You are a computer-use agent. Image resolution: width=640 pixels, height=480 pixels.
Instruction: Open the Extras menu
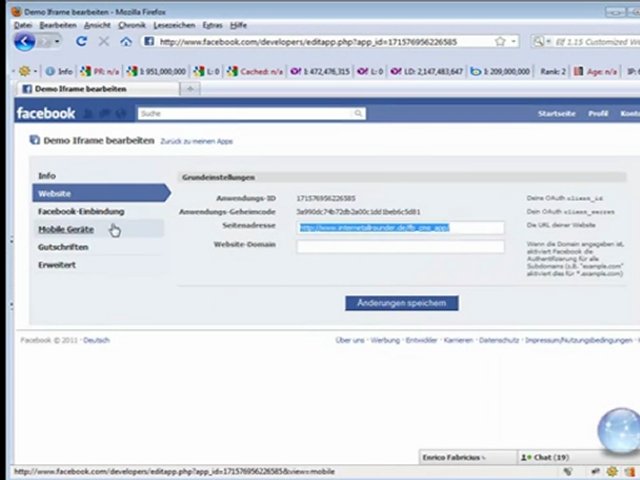tap(212, 25)
